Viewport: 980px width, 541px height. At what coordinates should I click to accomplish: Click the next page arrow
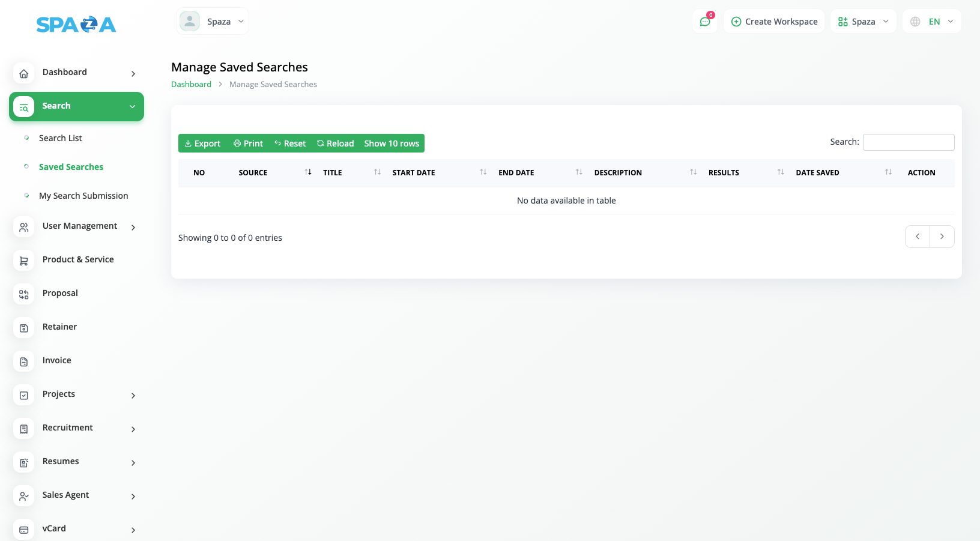click(942, 237)
